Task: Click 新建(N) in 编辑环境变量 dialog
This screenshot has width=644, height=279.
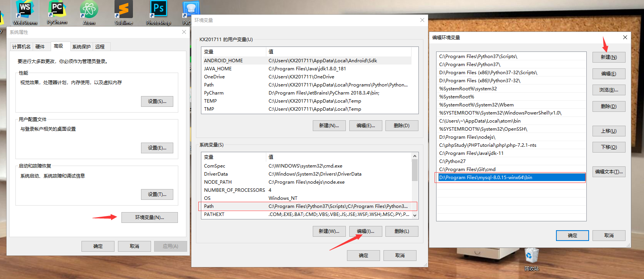Action: [x=609, y=57]
